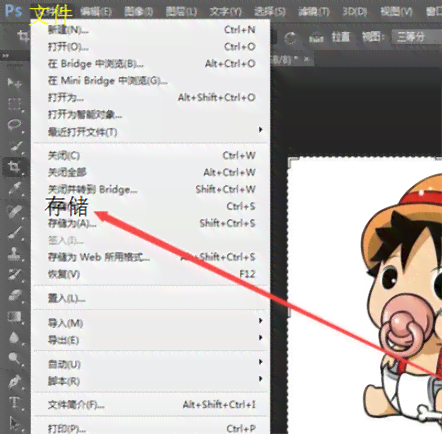Choose 存储为 Web 所用格式... item
The width and height of the screenshot is (442, 434).
point(151,257)
